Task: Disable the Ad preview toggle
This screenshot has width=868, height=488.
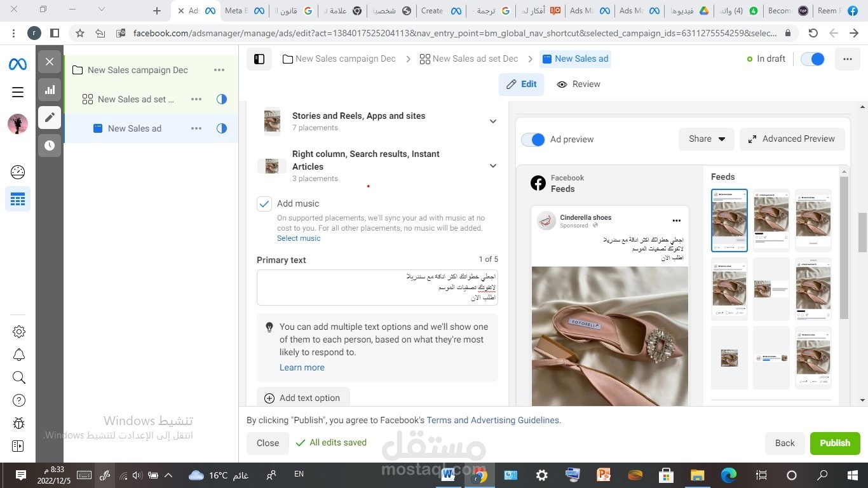Action: (533, 139)
